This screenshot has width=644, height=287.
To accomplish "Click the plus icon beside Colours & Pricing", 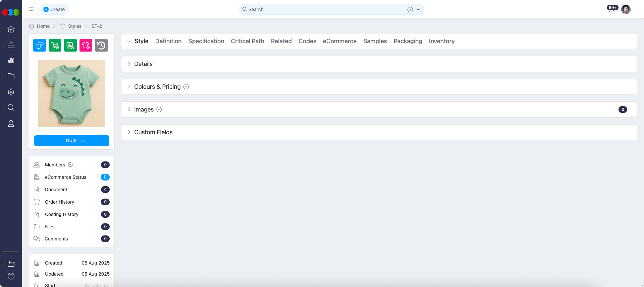I will (x=186, y=87).
